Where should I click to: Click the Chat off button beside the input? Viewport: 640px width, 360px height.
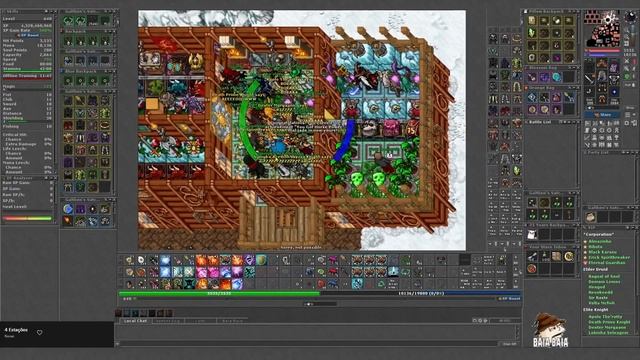(509, 344)
